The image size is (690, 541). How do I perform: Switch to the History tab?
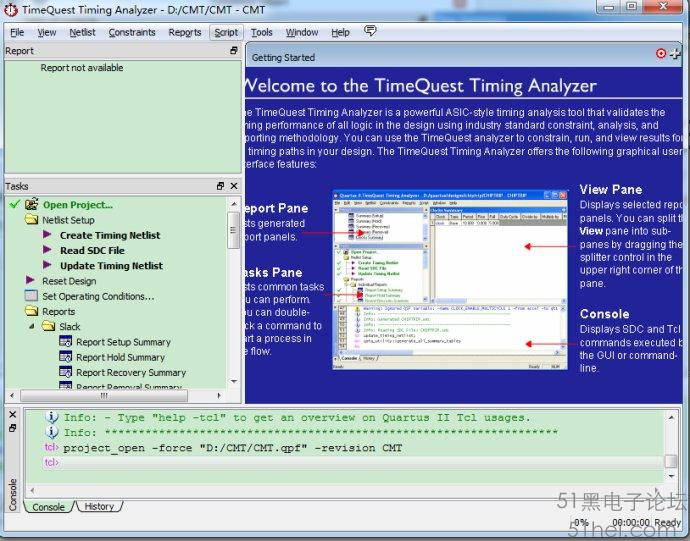click(x=99, y=507)
